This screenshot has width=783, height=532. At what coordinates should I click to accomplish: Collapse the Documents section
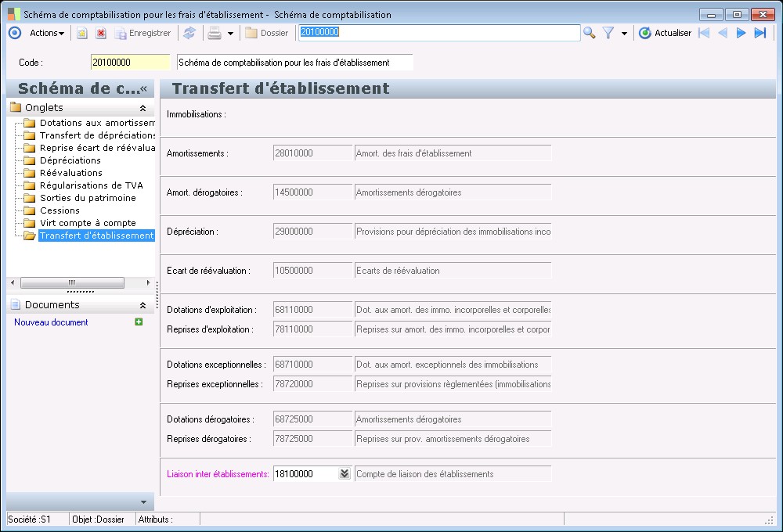pos(143,305)
